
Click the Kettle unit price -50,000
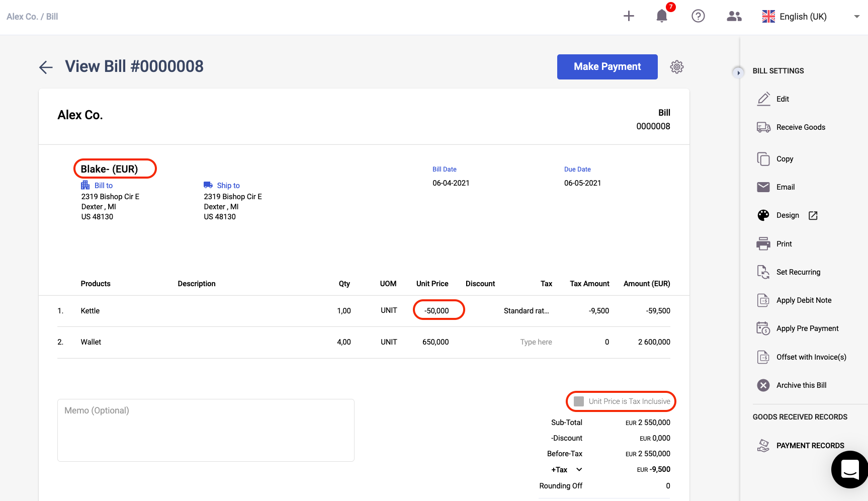436,311
